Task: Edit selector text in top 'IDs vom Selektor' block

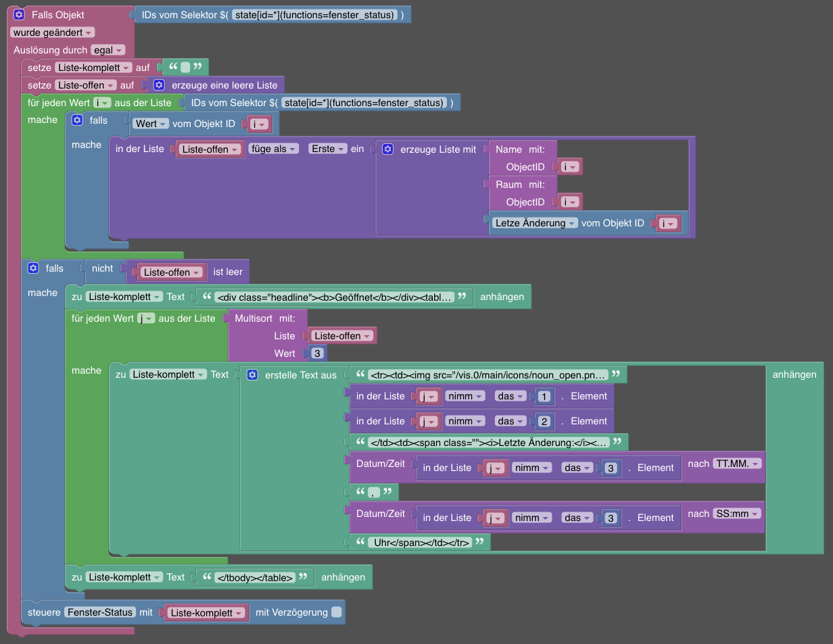Action: coord(314,15)
